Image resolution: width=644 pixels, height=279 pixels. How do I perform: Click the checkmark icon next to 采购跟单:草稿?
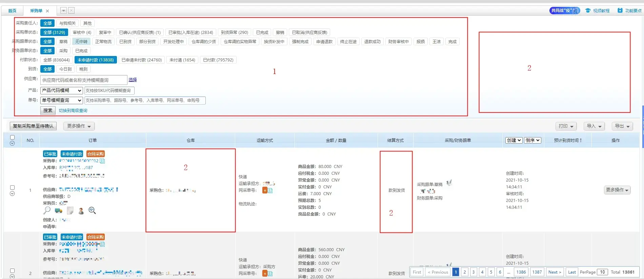coord(449,183)
